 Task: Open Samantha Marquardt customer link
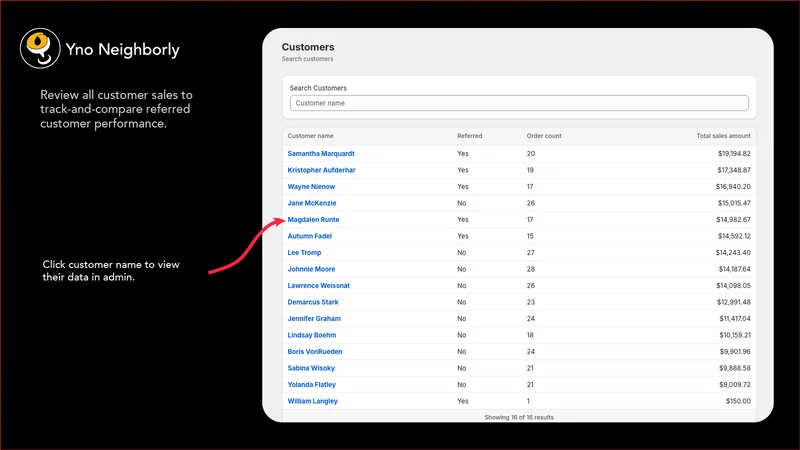(321, 154)
